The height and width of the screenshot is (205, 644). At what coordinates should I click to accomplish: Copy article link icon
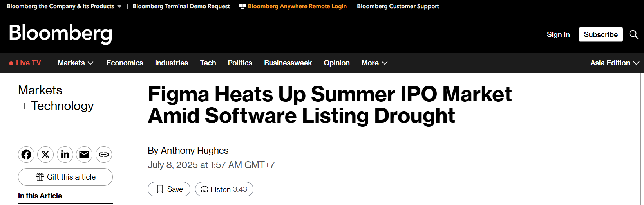pos(104,155)
